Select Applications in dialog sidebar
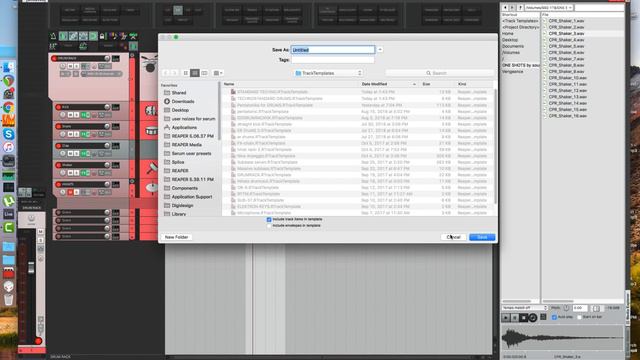Screen dimensions: 640x360 pyautogui.click(x=184, y=127)
